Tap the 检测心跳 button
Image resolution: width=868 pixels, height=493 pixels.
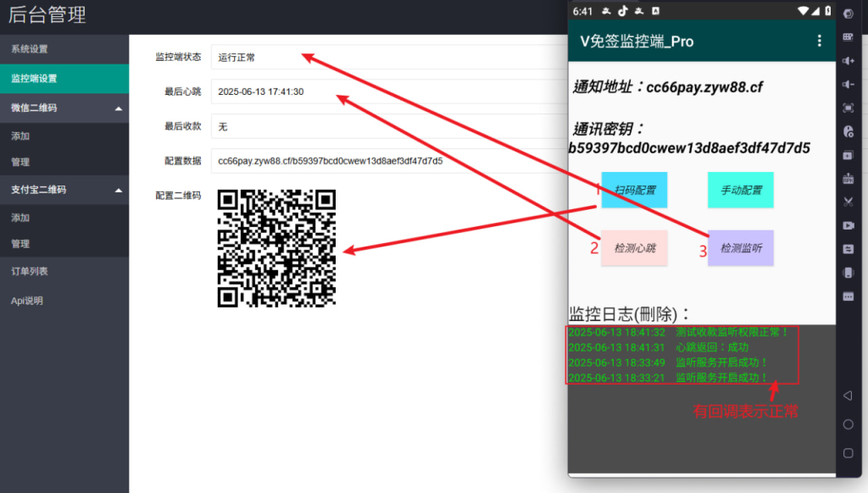pos(634,248)
